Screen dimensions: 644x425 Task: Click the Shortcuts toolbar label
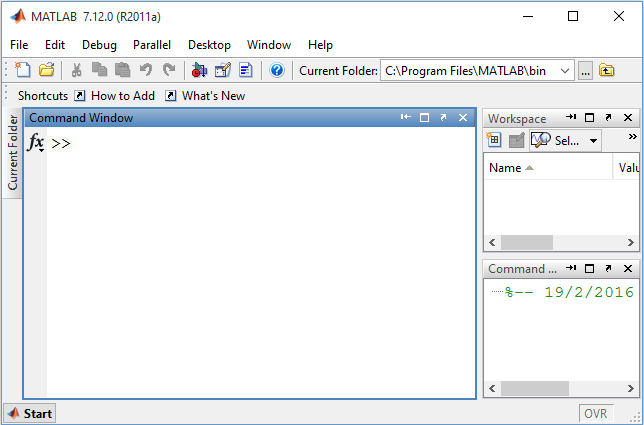(43, 96)
